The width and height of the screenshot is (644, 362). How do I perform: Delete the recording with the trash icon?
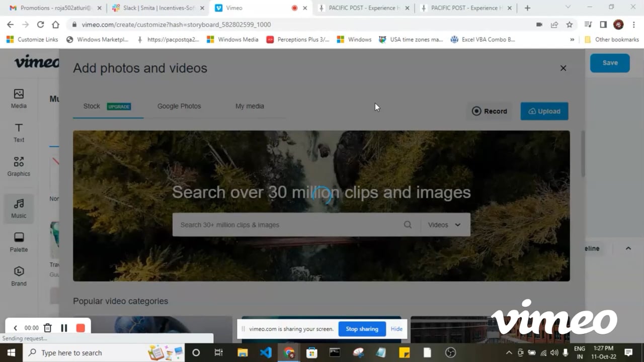pyautogui.click(x=48, y=328)
